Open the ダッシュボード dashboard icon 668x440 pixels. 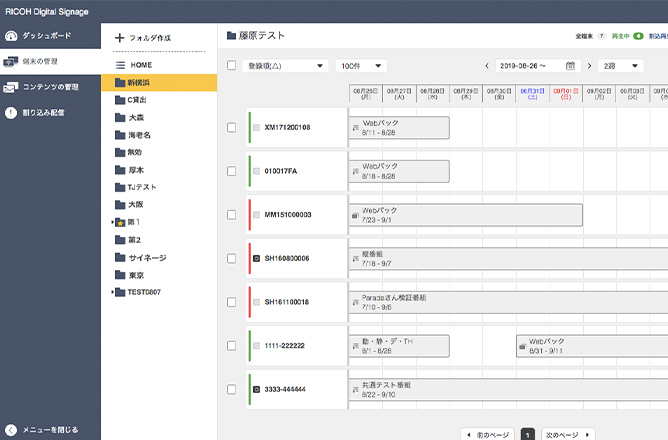[x=11, y=37]
